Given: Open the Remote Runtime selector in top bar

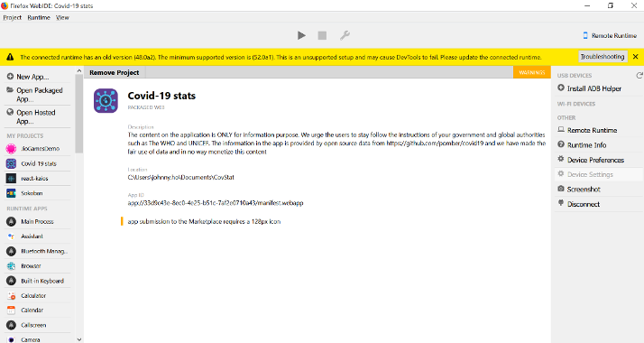Looking at the screenshot, I should [x=610, y=36].
